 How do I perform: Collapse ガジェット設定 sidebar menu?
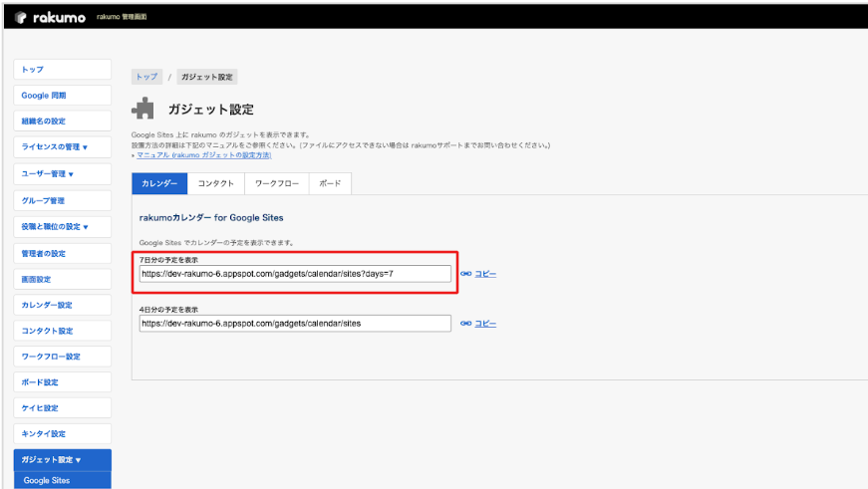coord(62,460)
